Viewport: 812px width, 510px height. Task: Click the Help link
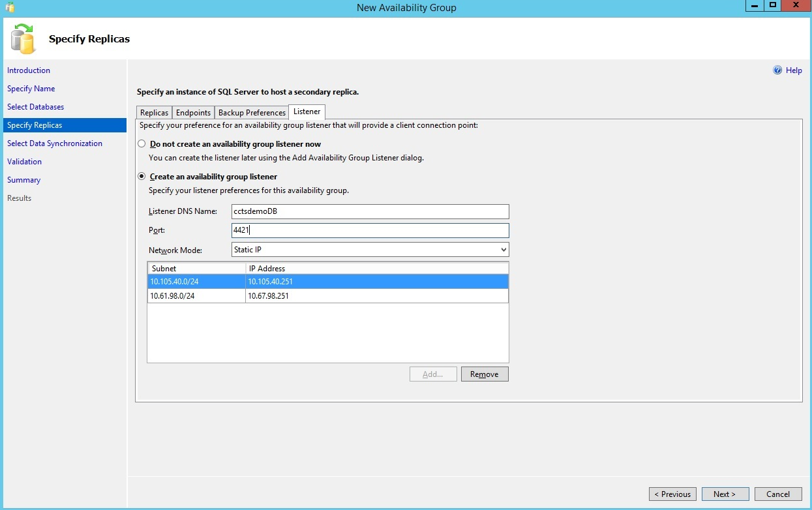[x=794, y=70]
